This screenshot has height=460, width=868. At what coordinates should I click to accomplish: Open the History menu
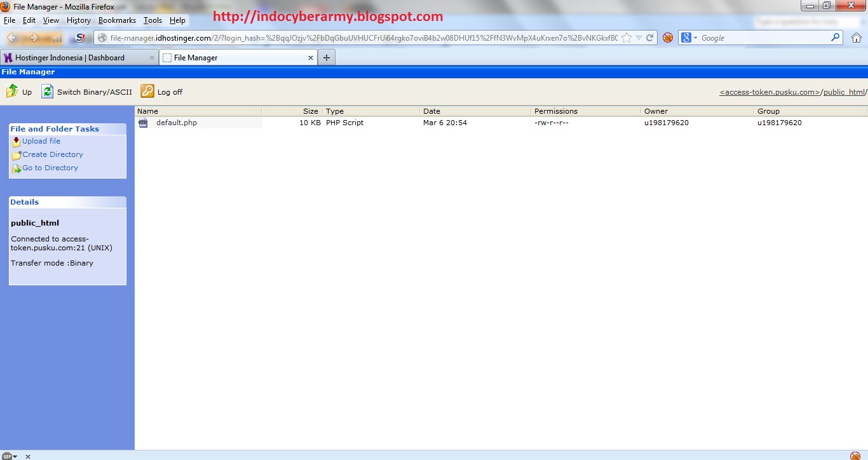(x=79, y=20)
